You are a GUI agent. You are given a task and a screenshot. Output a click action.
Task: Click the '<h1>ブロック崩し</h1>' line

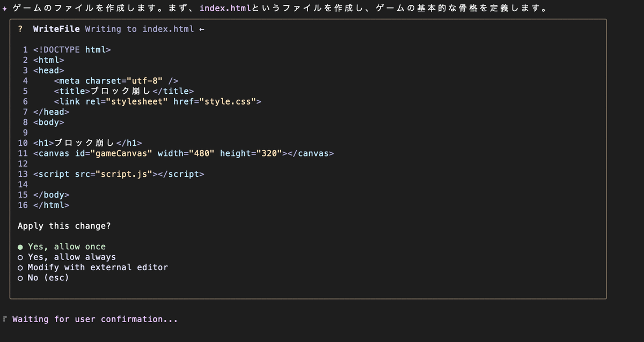87,143
